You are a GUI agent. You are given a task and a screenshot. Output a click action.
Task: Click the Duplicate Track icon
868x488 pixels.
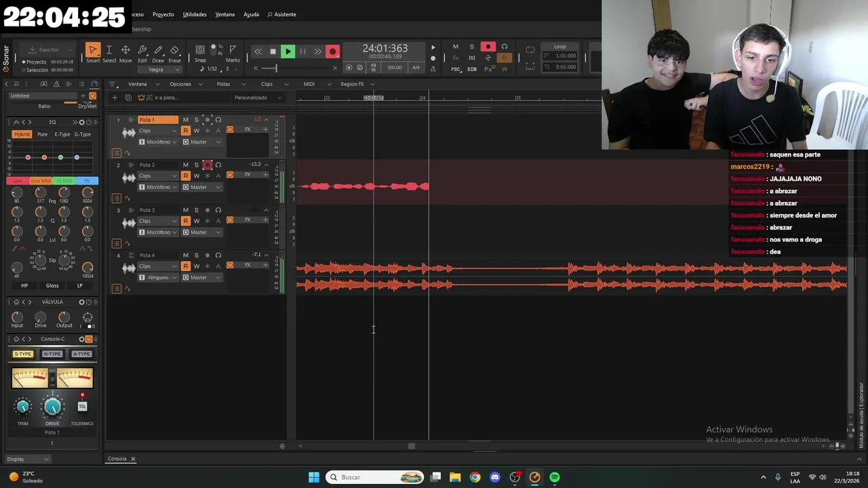[128, 98]
